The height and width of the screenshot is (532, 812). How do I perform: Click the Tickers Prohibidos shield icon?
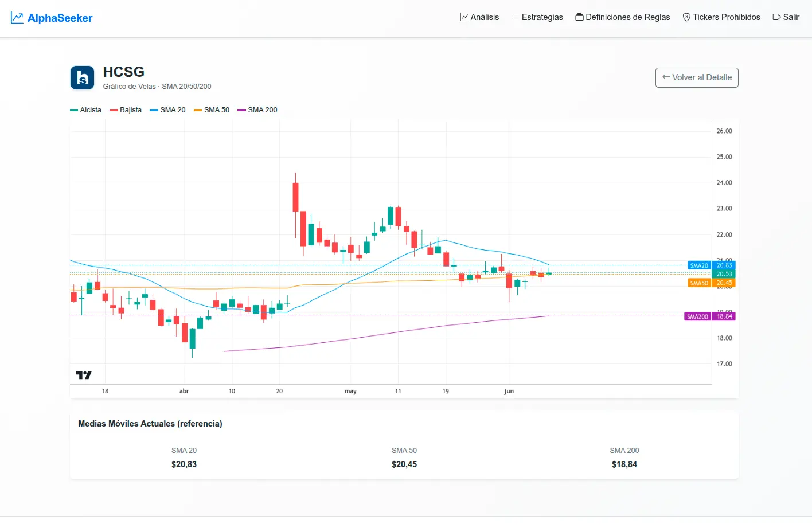click(x=686, y=17)
